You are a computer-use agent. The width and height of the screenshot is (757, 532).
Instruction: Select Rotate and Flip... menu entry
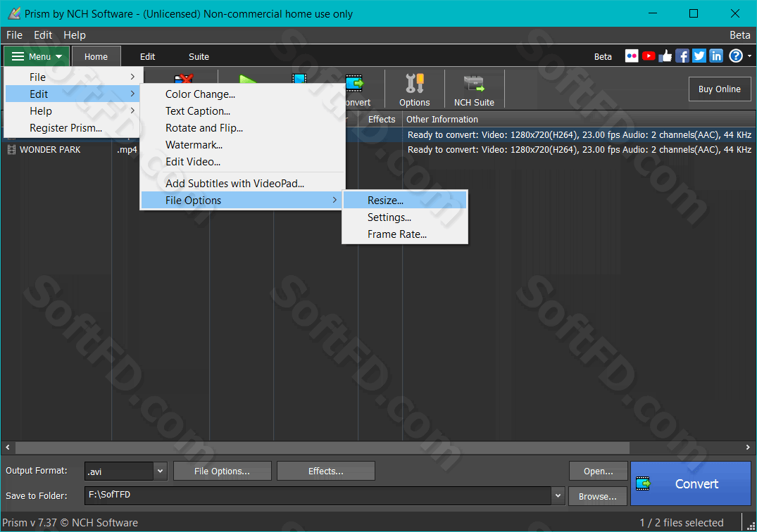[x=204, y=128]
